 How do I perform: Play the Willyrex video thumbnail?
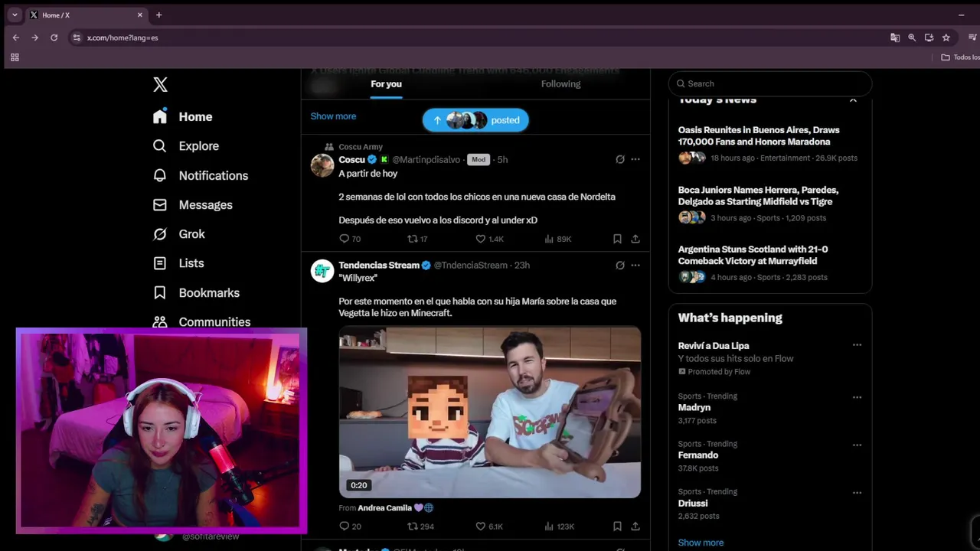click(490, 412)
